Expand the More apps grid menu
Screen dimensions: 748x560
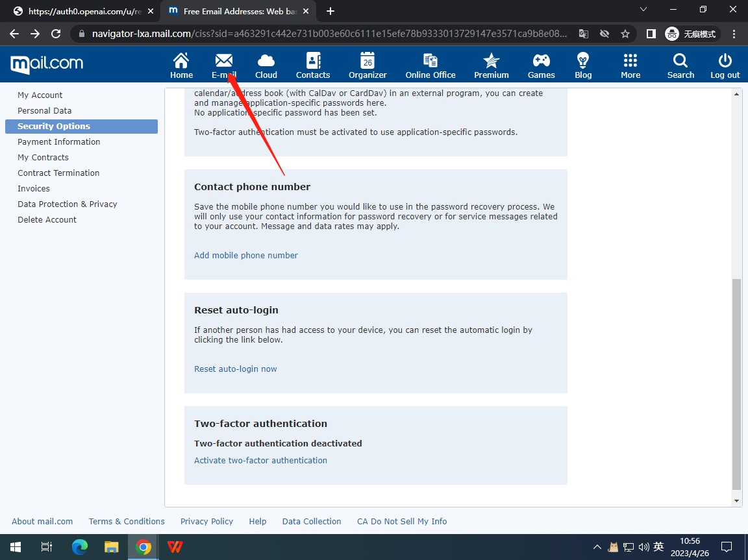pyautogui.click(x=630, y=61)
